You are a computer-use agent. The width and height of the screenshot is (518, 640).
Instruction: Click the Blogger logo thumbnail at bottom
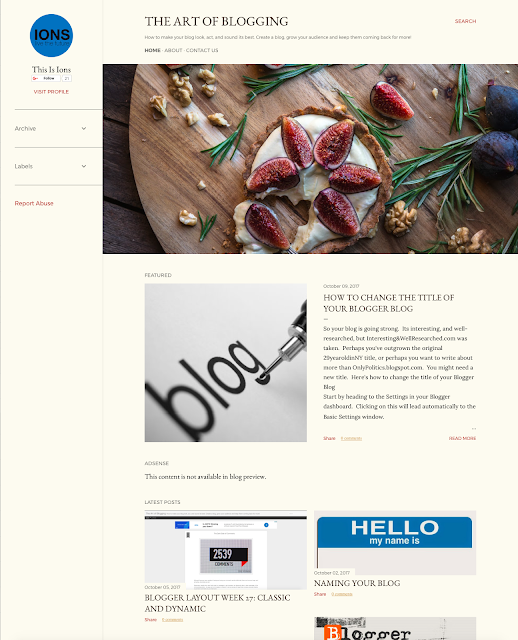click(395, 629)
